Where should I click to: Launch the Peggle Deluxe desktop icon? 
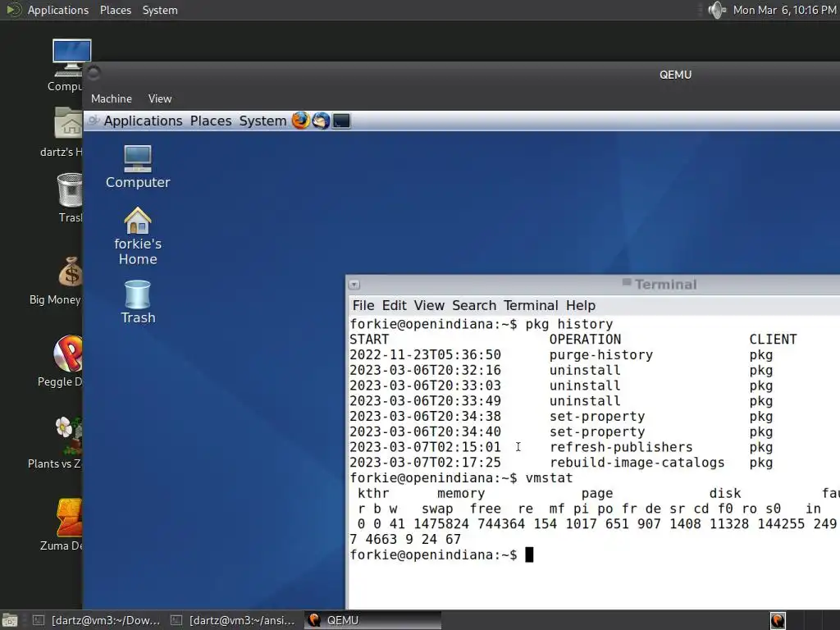63,362
